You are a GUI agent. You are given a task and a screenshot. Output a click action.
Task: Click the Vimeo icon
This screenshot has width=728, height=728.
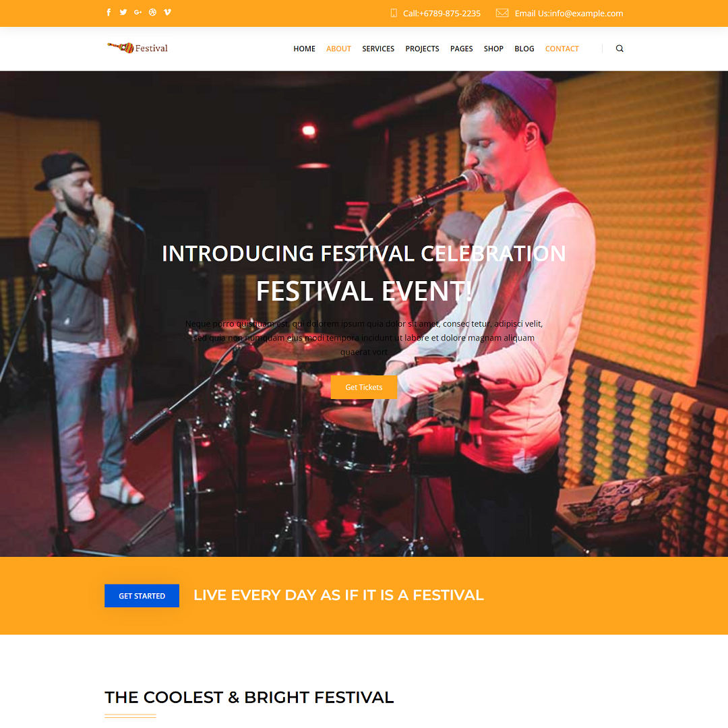pyautogui.click(x=168, y=13)
